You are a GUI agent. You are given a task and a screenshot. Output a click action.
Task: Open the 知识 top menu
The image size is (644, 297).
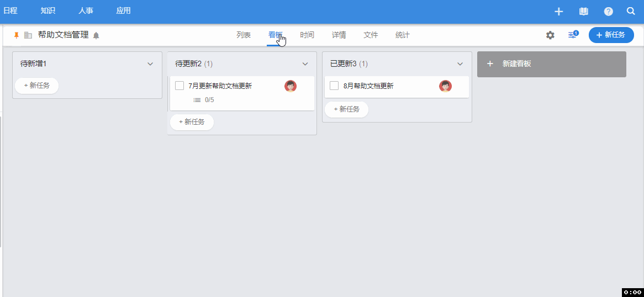click(48, 10)
